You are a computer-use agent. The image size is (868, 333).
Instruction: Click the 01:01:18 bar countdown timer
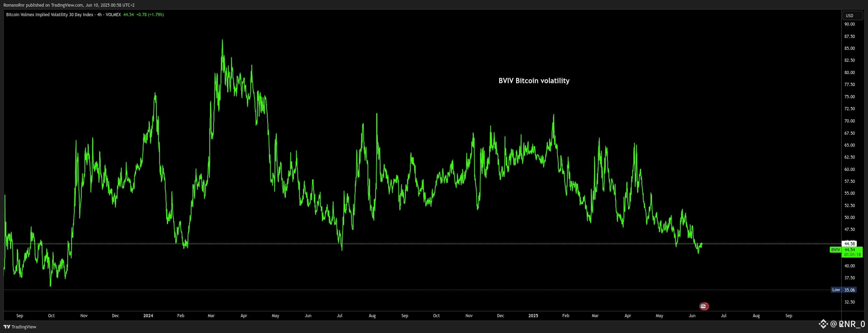[852, 255]
